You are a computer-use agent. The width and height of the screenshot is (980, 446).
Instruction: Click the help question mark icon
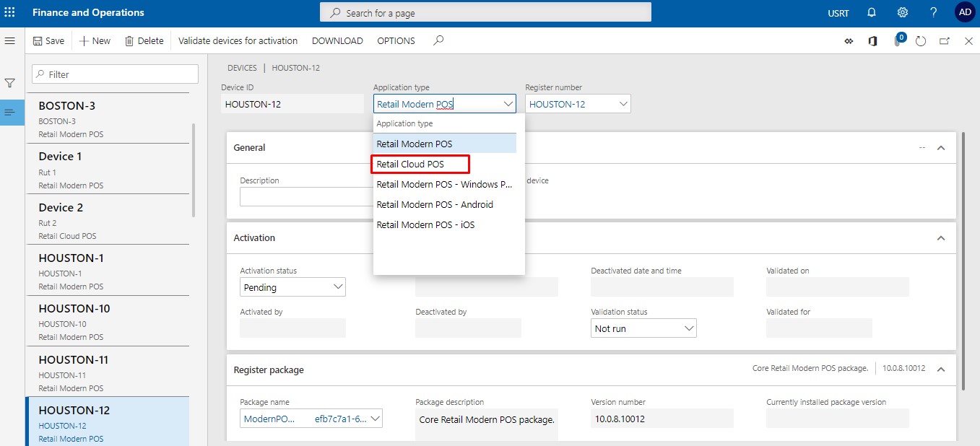point(933,12)
